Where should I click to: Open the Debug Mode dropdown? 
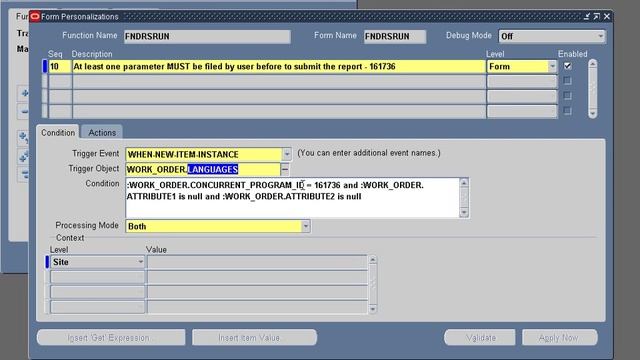pos(600,36)
